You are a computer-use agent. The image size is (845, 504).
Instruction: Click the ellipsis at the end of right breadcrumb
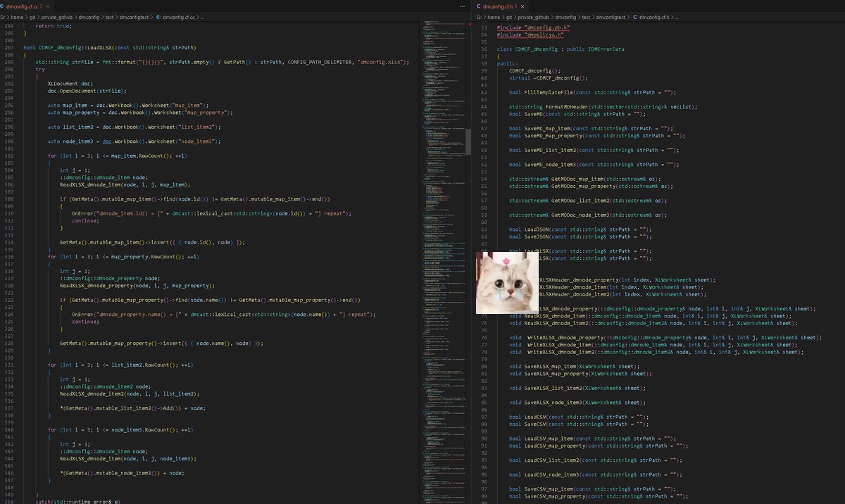(677, 17)
